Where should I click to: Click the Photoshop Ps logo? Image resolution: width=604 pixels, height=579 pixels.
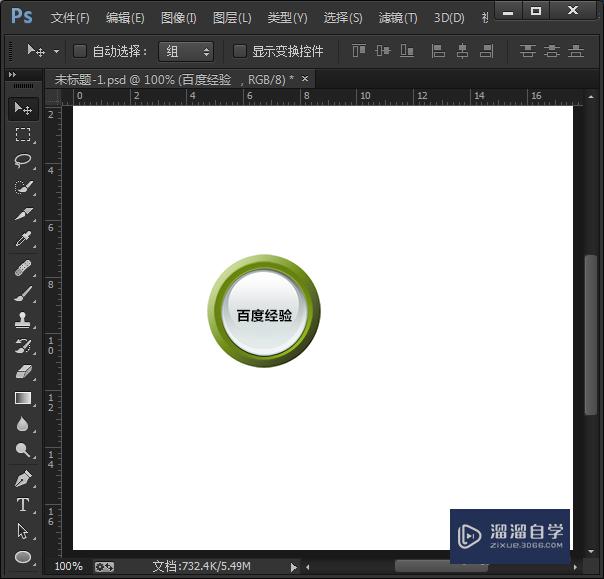tap(22, 16)
